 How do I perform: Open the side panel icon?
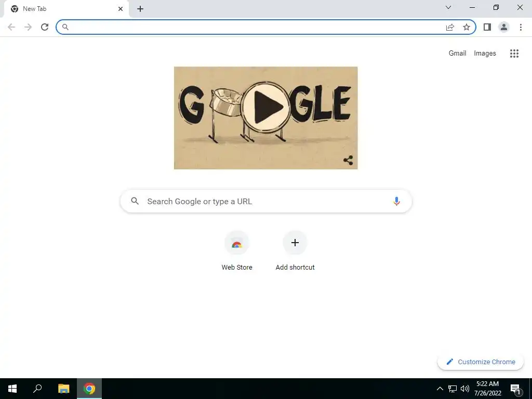tap(487, 27)
